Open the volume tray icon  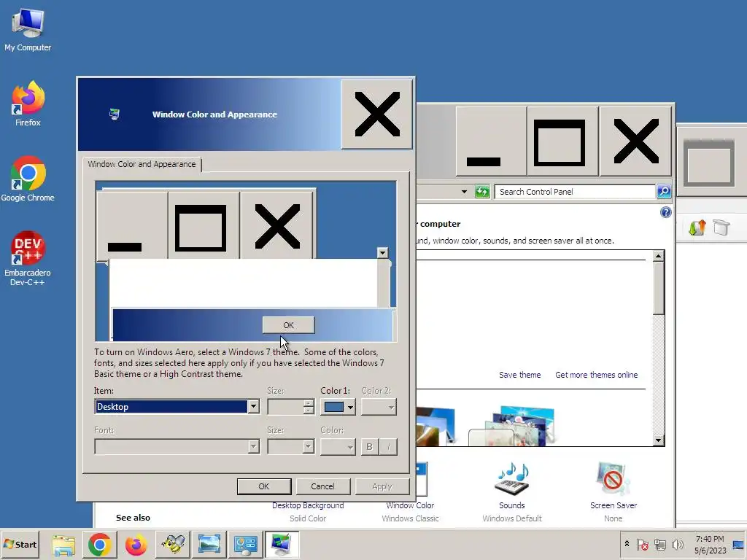pos(678,544)
